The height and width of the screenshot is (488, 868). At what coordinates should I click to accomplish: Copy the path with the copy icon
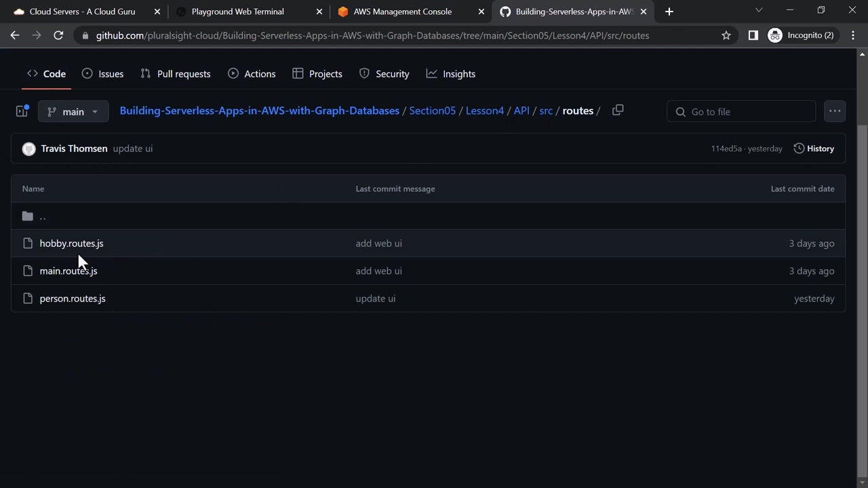(x=617, y=110)
